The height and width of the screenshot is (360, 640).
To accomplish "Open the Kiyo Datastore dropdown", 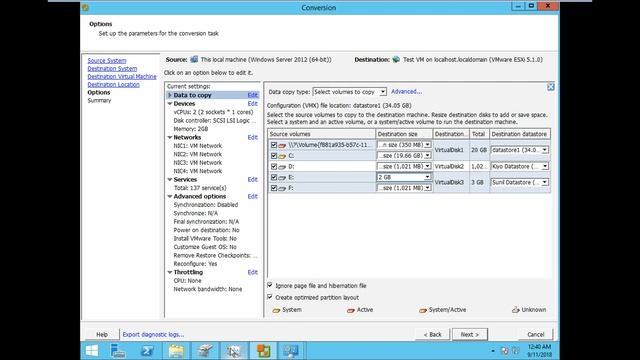I will [x=545, y=166].
